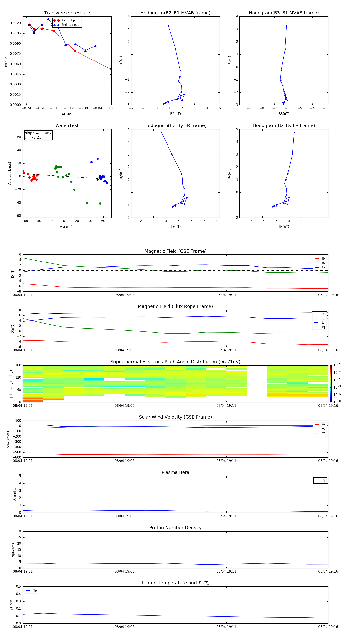351x644 pixels.
Task: Select the 10^-26 colorbar label
Action: pyautogui.click(x=337, y=365)
